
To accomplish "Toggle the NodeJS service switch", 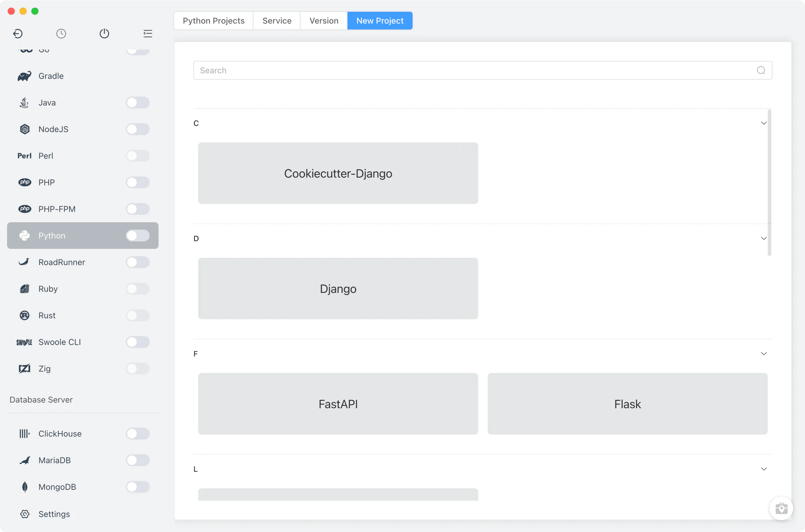I will (x=138, y=129).
